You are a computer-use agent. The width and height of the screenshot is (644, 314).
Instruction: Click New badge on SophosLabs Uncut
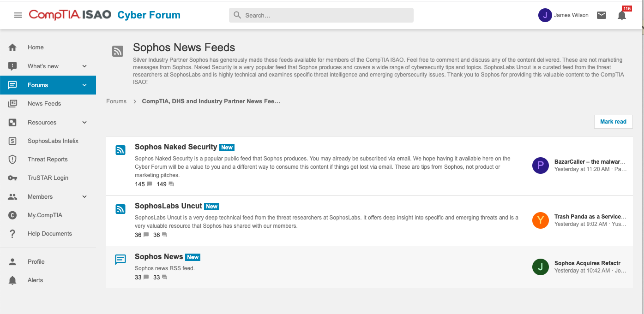click(212, 207)
